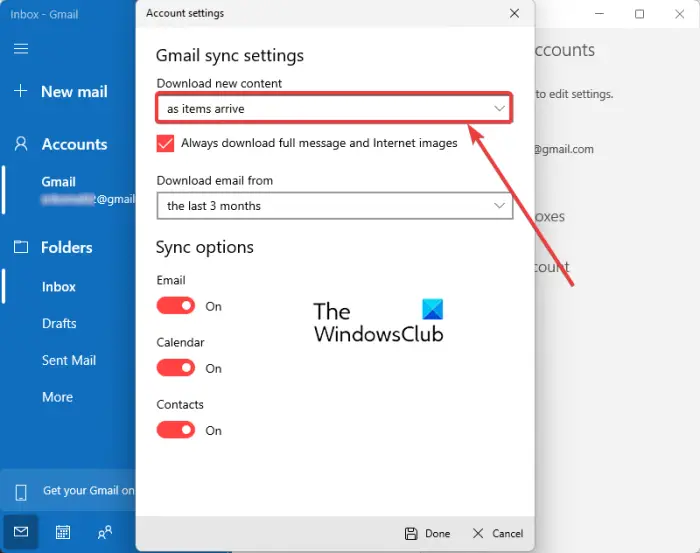Minimize the Mail window
Screen dimensions: 700x553
[x=600, y=14]
